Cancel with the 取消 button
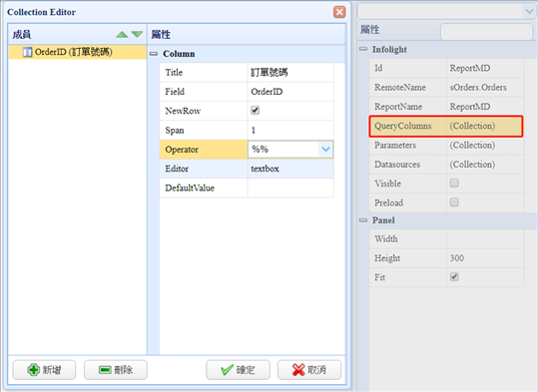This screenshot has height=392, width=538. pyautogui.click(x=309, y=370)
